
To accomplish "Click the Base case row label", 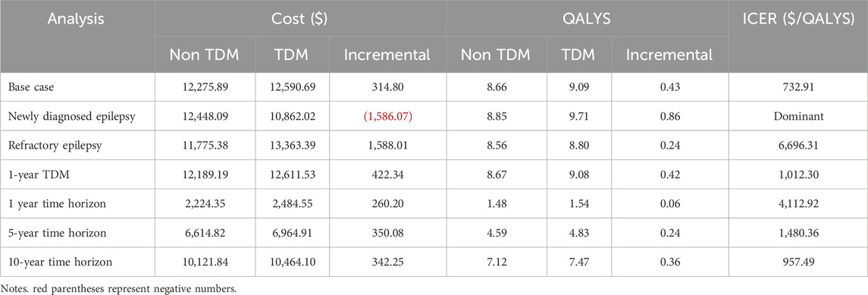I will pyautogui.click(x=28, y=86).
